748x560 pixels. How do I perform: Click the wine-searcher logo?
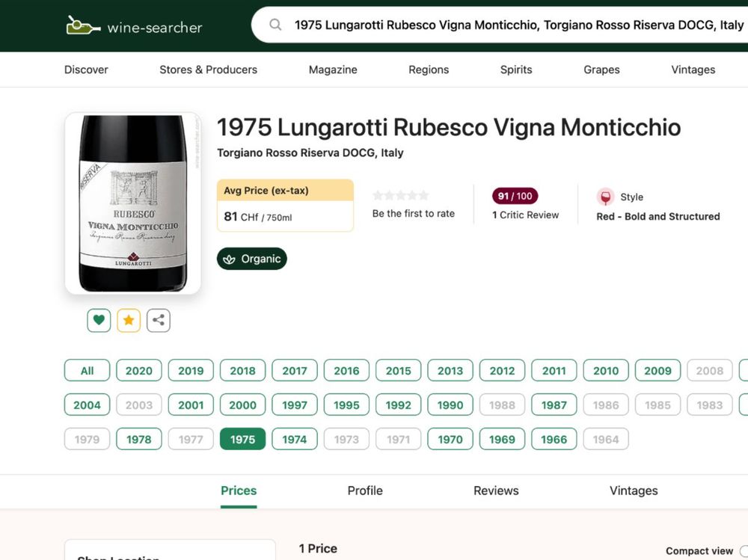coord(133,25)
